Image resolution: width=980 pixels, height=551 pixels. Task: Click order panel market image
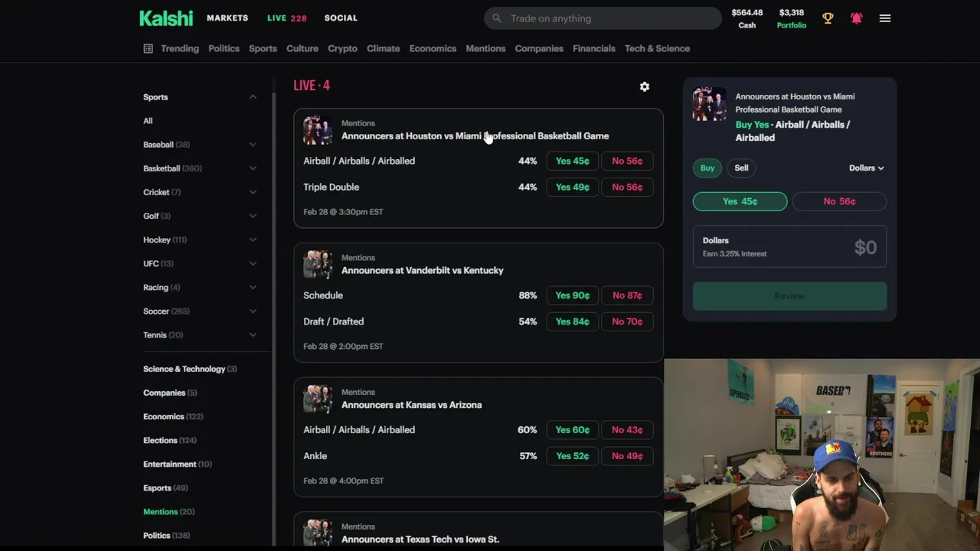click(x=710, y=104)
